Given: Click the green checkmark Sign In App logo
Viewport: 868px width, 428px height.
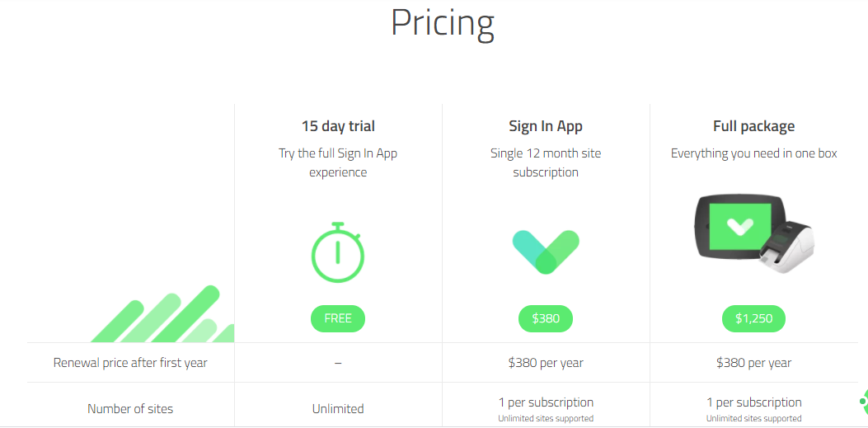Looking at the screenshot, I should click(546, 251).
